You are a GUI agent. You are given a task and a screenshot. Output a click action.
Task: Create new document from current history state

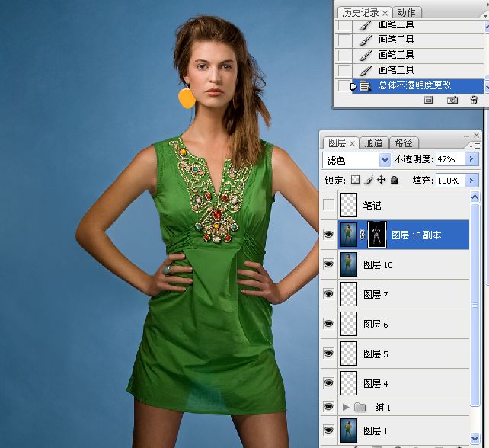(x=429, y=100)
